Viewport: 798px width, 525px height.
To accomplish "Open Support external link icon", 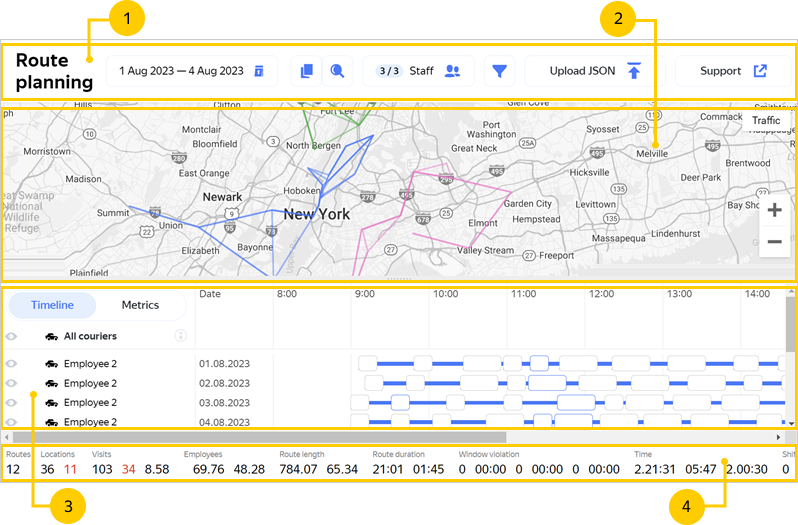I will [759, 71].
